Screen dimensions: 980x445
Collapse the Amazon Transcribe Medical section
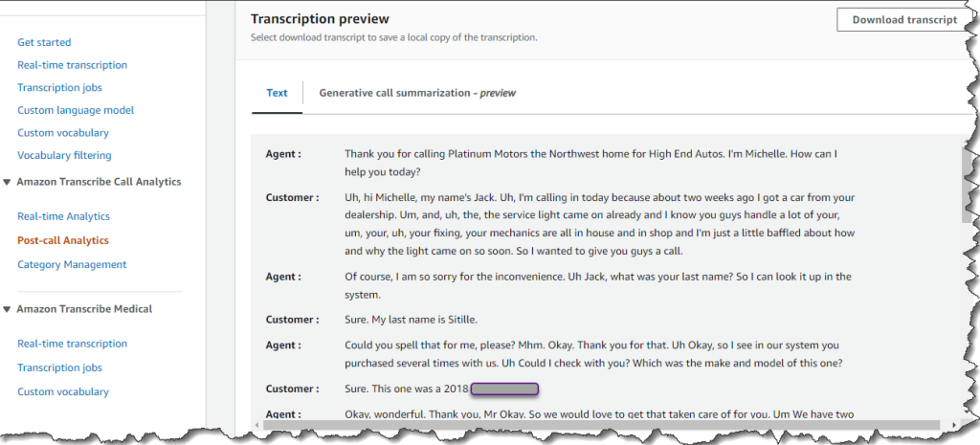tap(8, 309)
